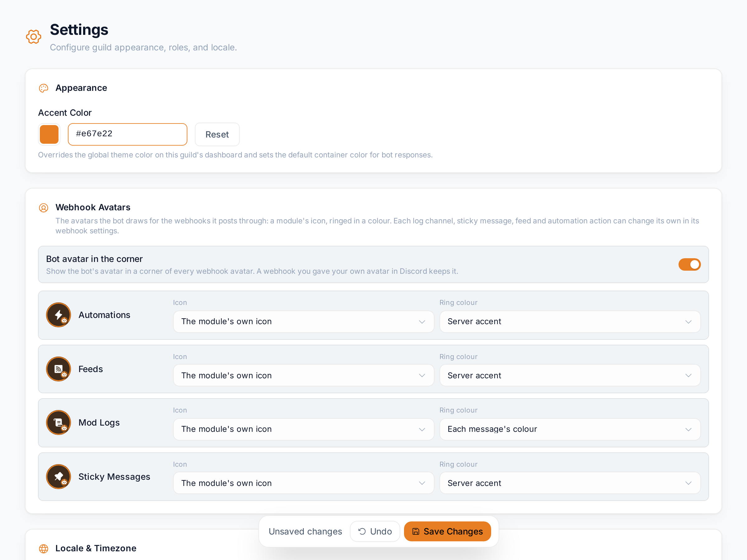Reset the accent color

[217, 134]
